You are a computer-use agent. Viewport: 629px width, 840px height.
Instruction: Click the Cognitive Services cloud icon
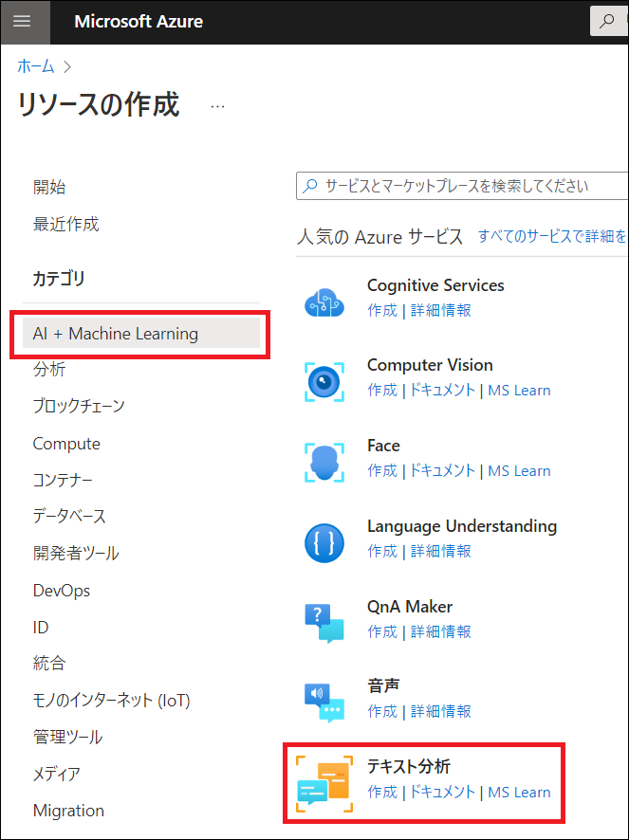coord(324,302)
